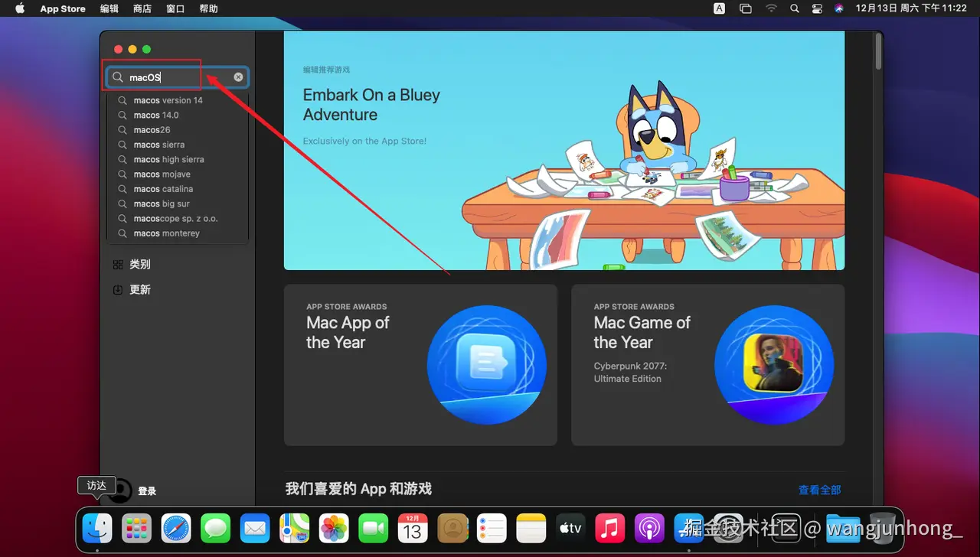Open the Mac App of the Year card
Screen dimensions: 980x557
click(x=420, y=365)
